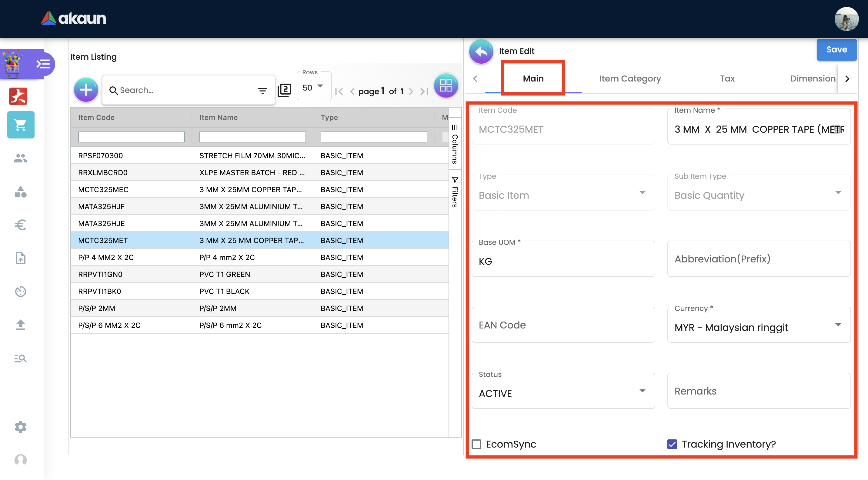Open the settings gear in sidebar
868x480 pixels.
21,427
